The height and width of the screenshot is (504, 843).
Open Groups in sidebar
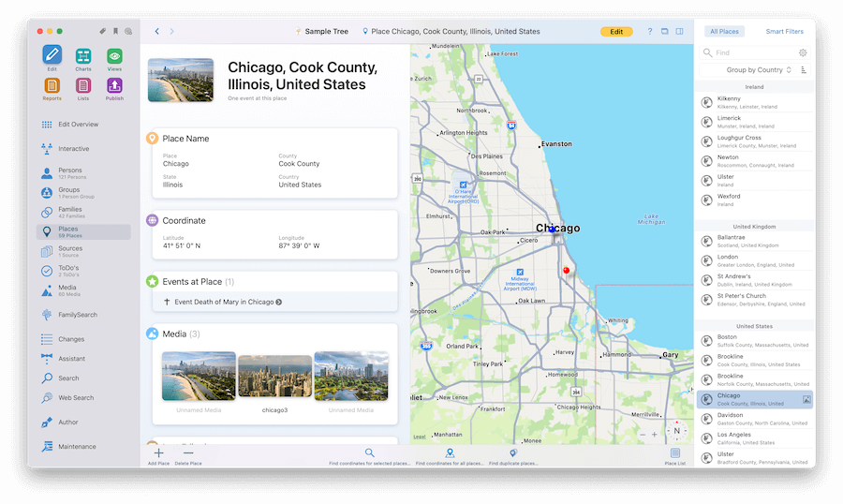[83, 193]
